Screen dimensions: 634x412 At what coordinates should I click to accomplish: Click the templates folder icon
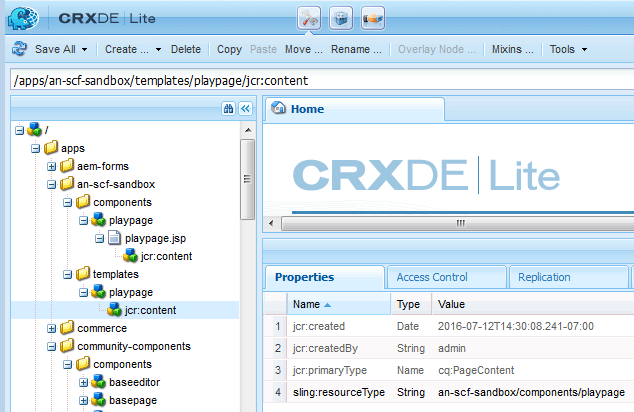[83, 274]
